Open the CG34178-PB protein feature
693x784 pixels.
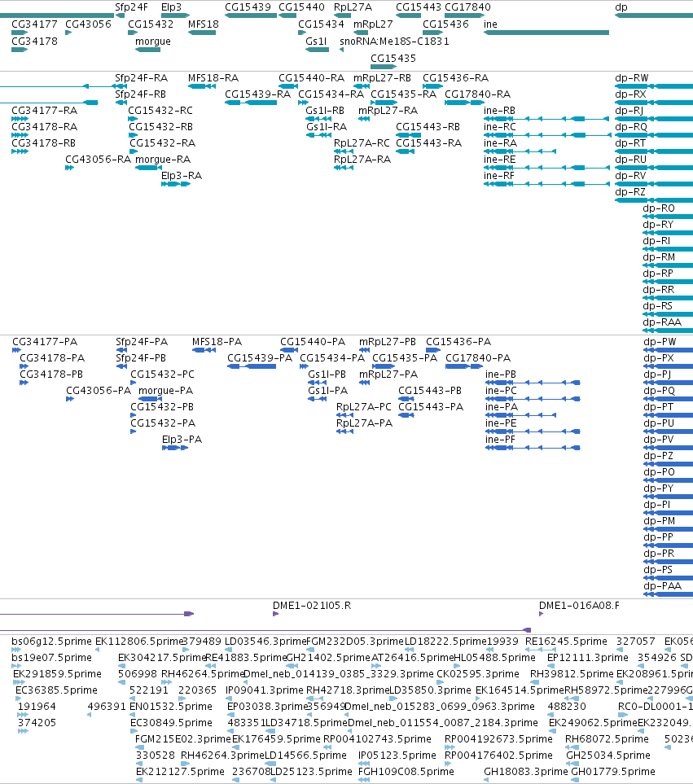[x=24, y=383]
